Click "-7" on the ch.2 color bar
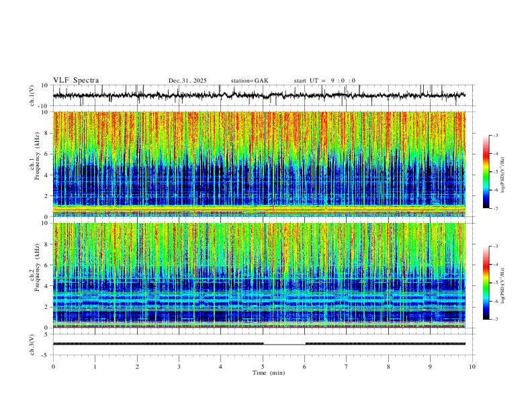 pos(495,319)
